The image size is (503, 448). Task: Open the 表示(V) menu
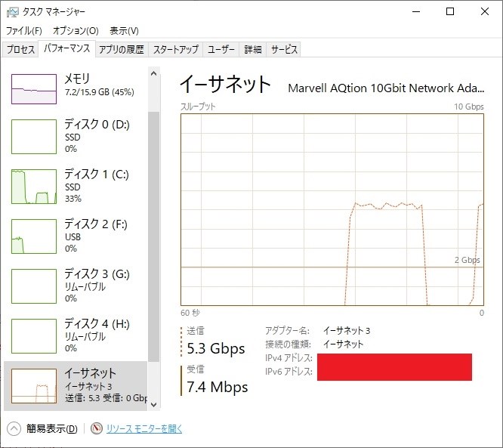(124, 31)
